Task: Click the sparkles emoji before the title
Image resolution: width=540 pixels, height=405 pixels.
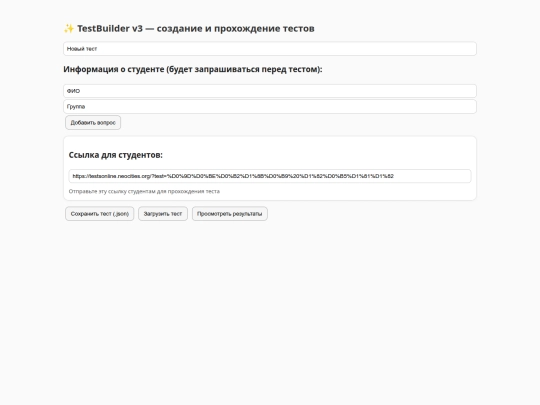Action: pos(69,29)
